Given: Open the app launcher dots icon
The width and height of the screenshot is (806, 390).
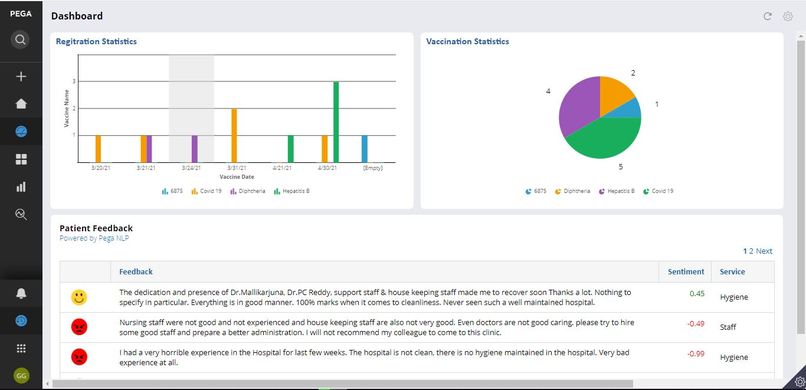Looking at the screenshot, I should pos(21,348).
